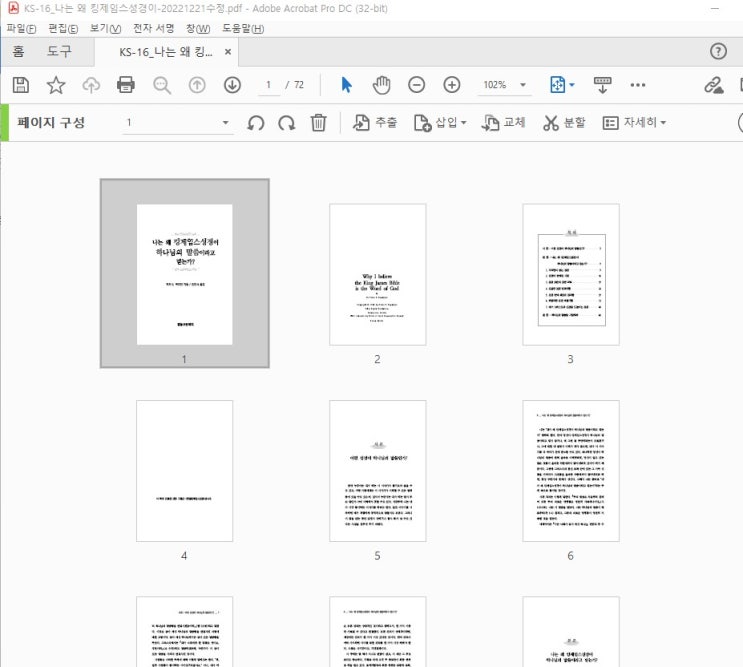Click 교체 to replace pages
Screen dimensions: 743x667
click(x=503, y=123)
